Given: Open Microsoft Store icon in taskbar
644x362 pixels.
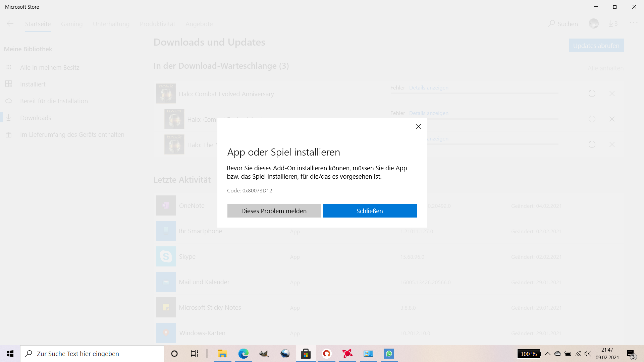Looking at the screenshot, I should (306, 354).
